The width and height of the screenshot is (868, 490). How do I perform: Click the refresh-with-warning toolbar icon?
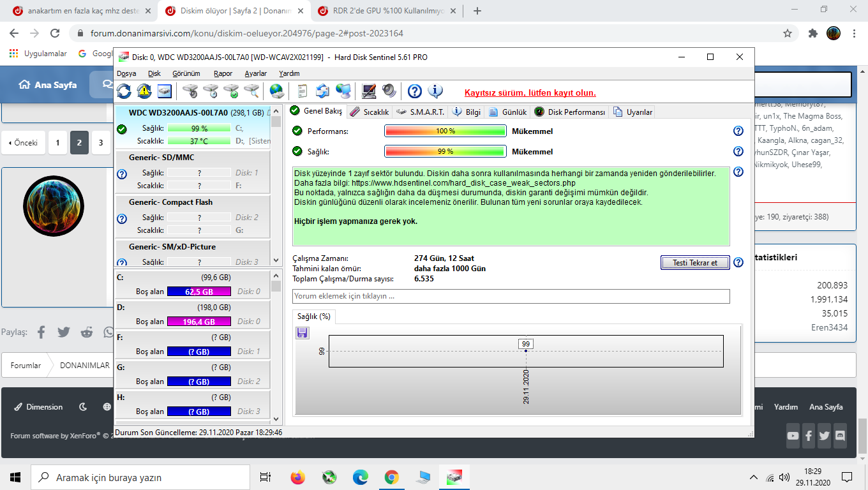pyautogui.click(x=144, y=91)
